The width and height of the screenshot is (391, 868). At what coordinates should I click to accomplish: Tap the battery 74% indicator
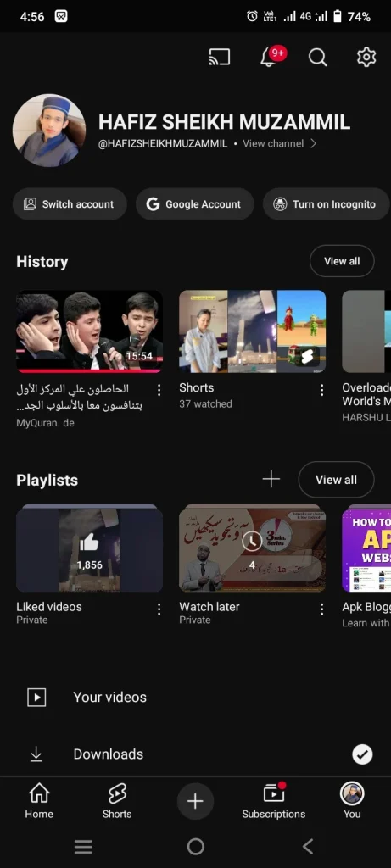(352, 17)
